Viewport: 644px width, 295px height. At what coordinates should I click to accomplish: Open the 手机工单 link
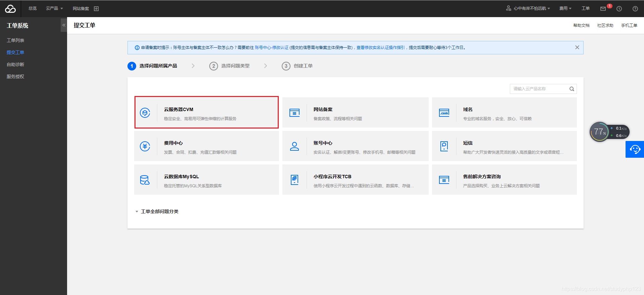coord(629,26)
